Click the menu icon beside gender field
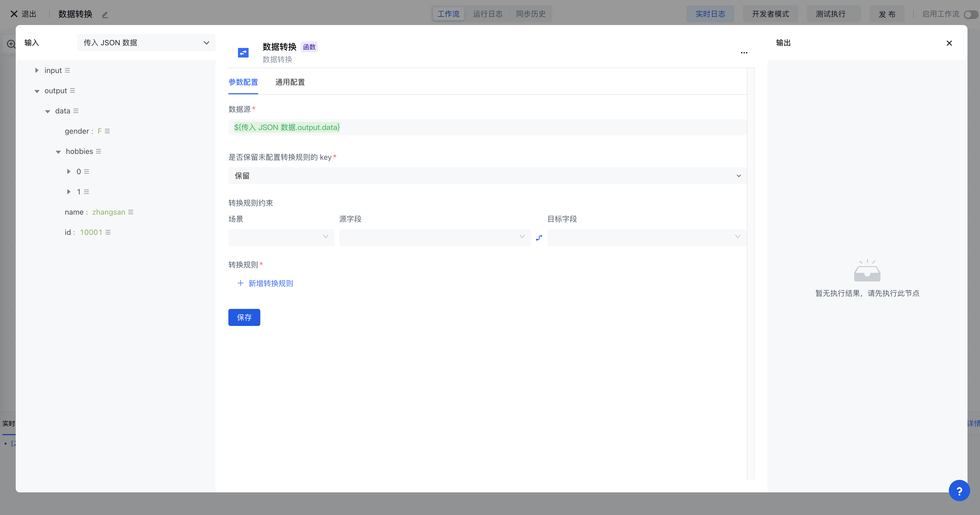This screenshot has height=515, width=980. 107,131
